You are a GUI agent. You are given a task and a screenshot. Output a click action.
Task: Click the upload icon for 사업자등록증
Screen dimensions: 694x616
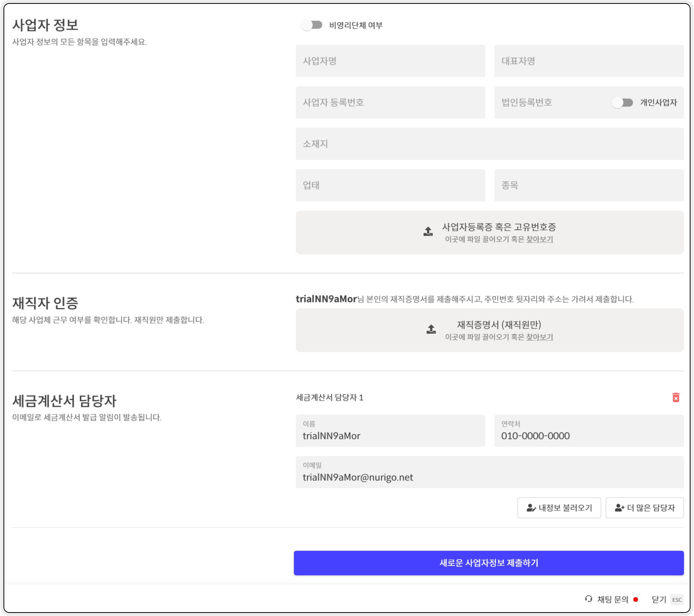428,232
